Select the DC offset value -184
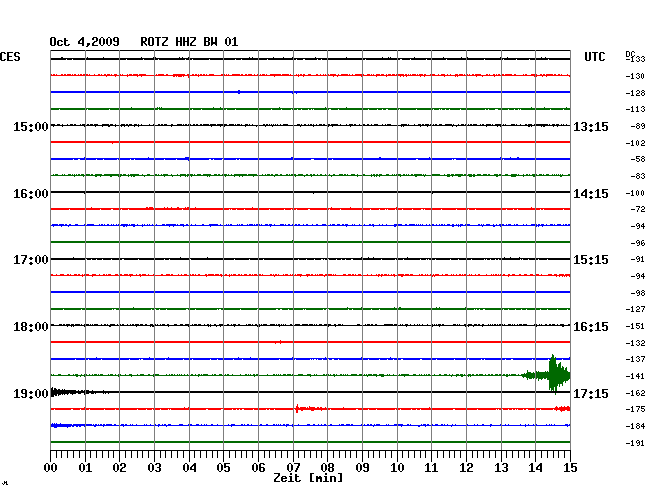Screen dimensions: 650x494 coord(635,426)
